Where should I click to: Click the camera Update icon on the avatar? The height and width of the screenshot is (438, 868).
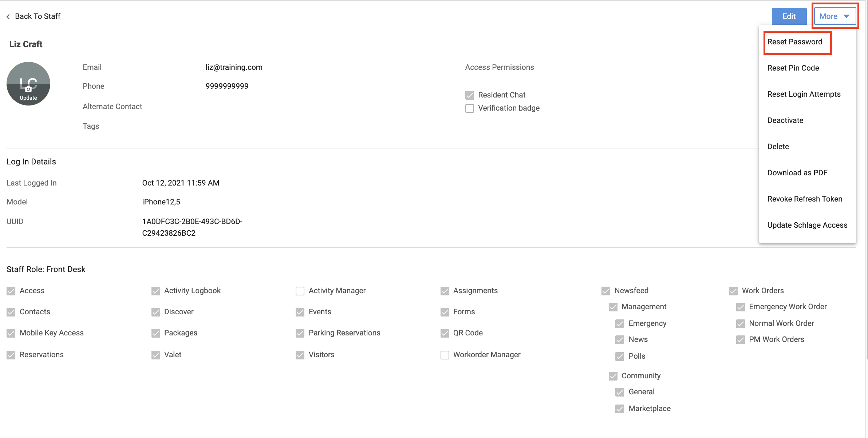click(x=28, y=89)
